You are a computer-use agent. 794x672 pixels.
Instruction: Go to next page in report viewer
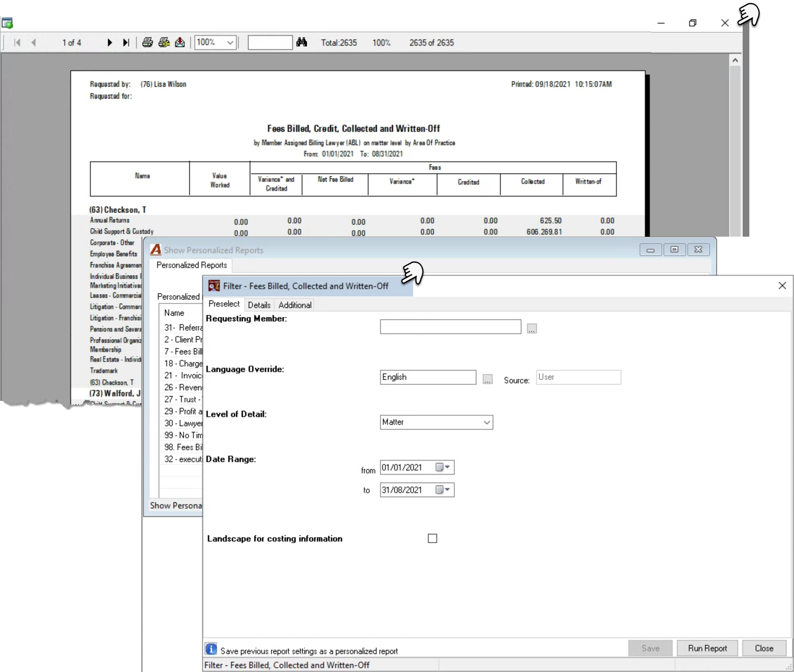[x=110, y=43]
